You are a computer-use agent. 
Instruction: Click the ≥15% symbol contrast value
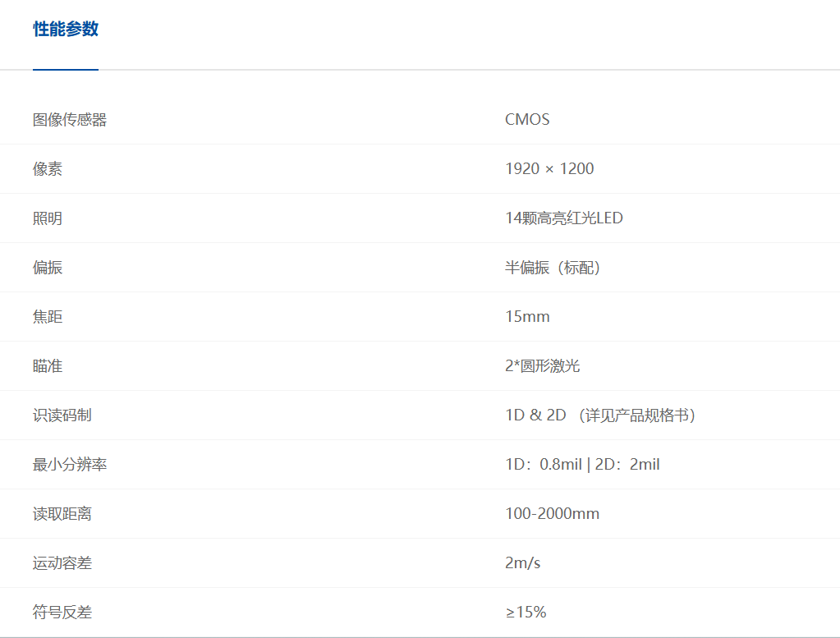[x=526, y=613]
